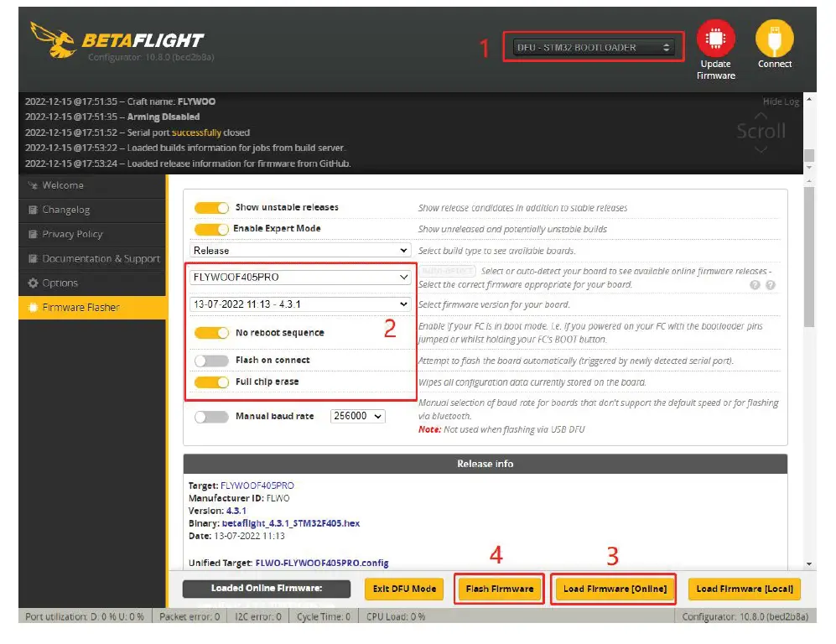
Task: Toggle Show unstable releases switch
Action: pyautogui.click(x=211, y=208)
